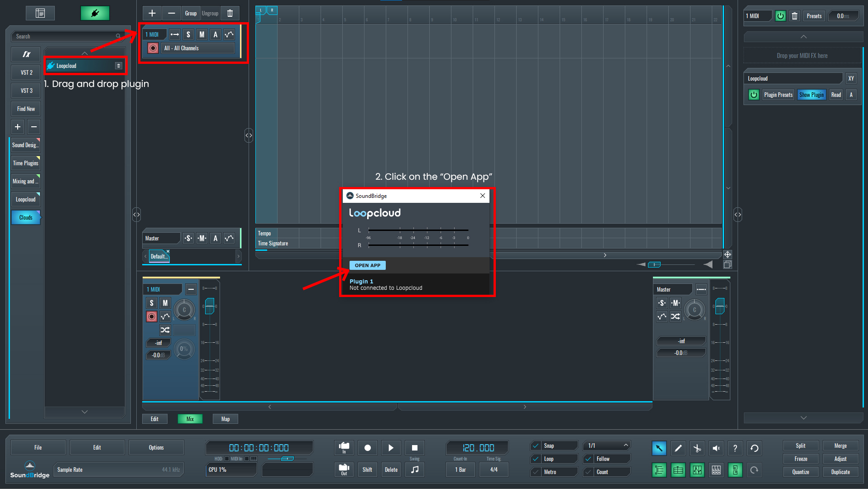Click Show Plugin button
This screenshot has height=489, width=868.
tap(811, 95)
